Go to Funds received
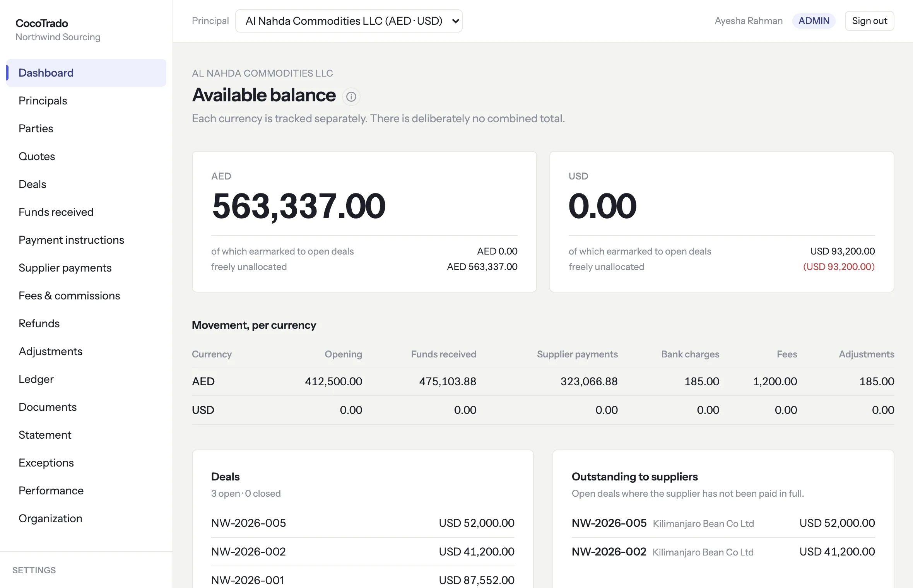This screenshot has width=913, height=588. click(86, 212)
